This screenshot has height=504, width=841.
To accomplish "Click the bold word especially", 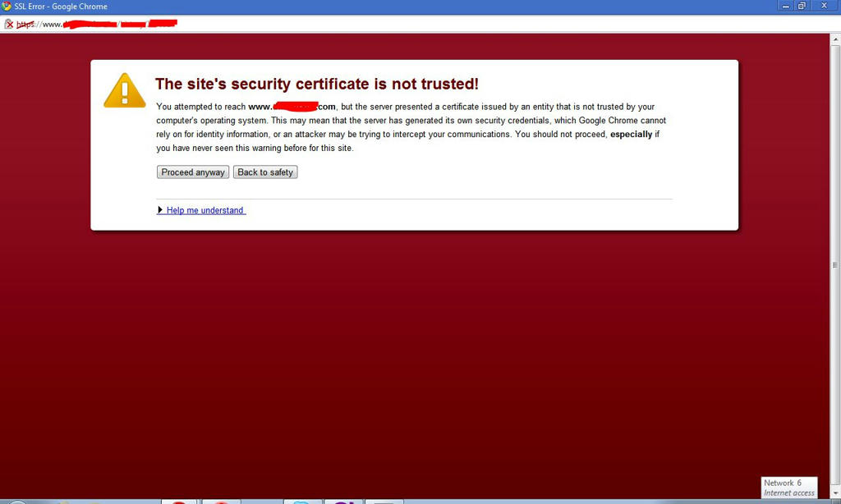I will tap(632, 134).
